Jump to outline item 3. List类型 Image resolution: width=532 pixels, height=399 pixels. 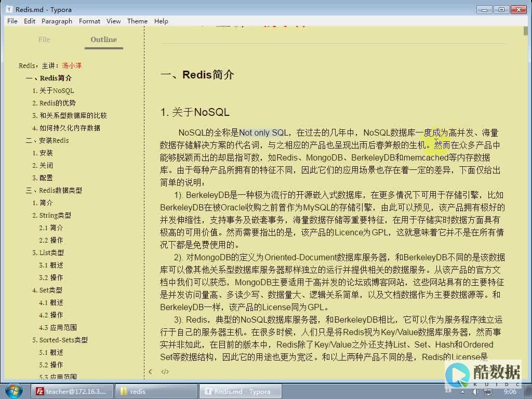click(x=48, y=253)
